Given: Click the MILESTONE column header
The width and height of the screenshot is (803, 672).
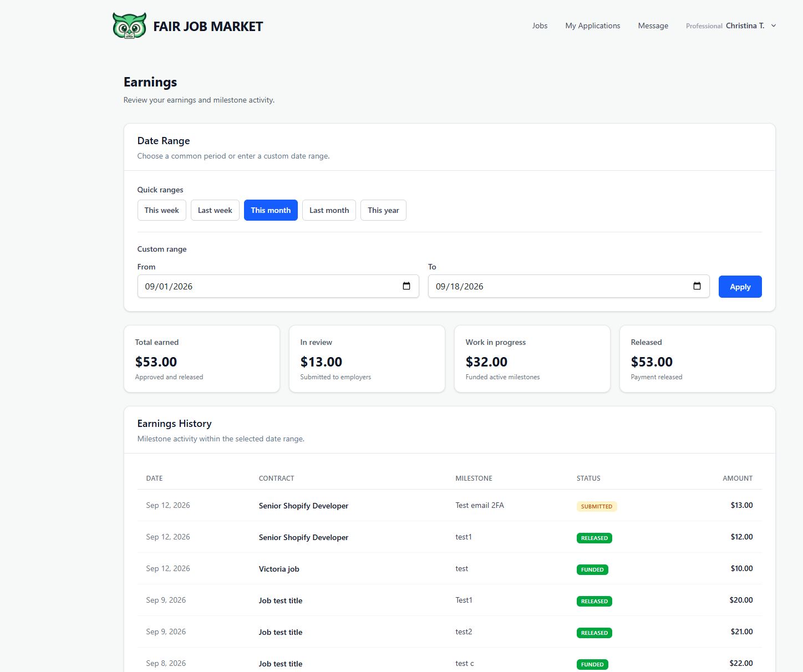Looking at the screenshot, I should [474, 478].
